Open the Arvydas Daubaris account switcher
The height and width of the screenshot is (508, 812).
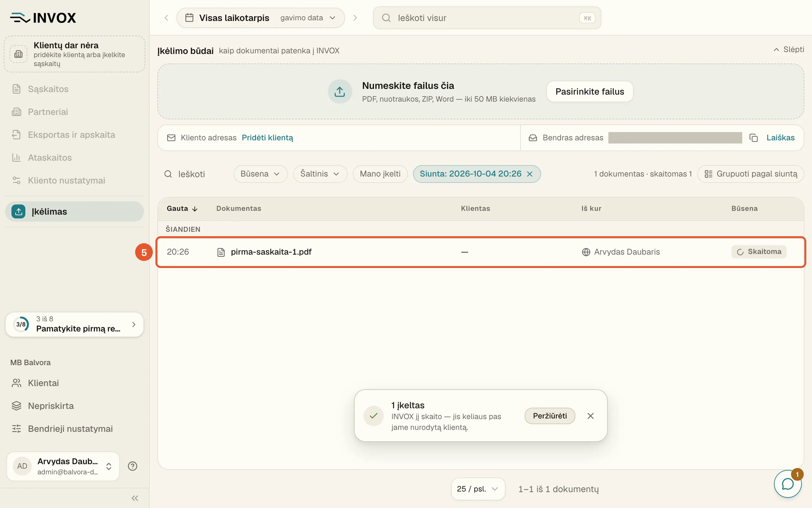[63, 466]
